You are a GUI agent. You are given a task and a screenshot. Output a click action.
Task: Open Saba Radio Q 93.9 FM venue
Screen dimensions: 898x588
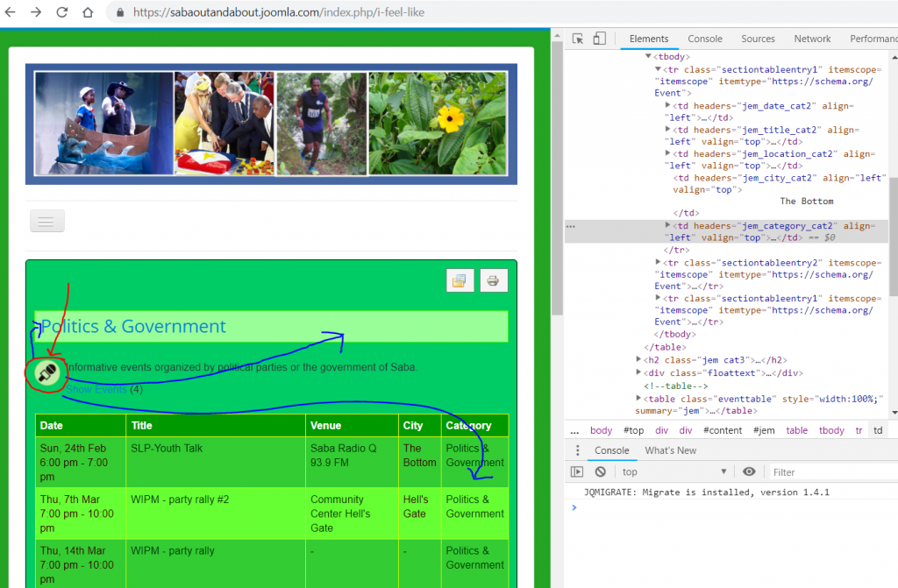[344, 455]
